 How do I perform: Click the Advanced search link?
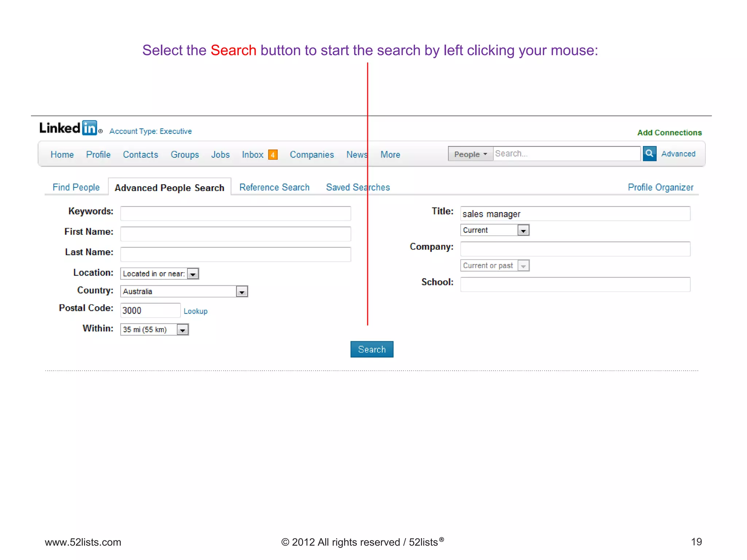click(x=678, y=154)
